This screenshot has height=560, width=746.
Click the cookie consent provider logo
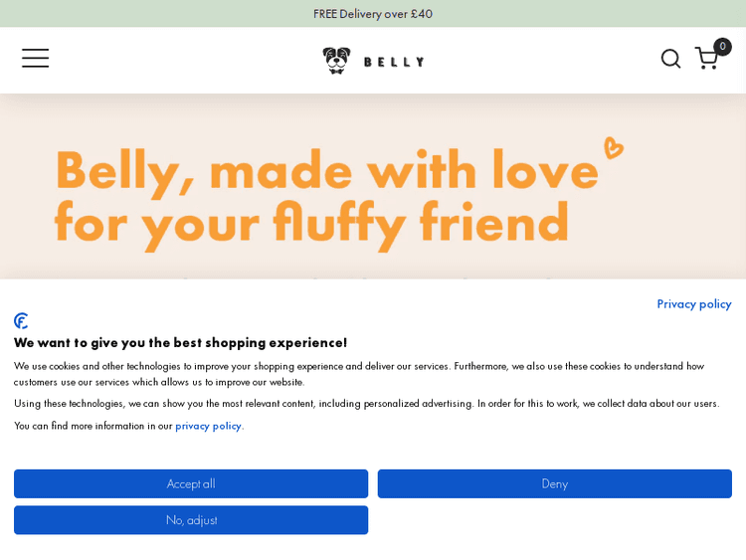pyautogui.click(x=21, y=321)
